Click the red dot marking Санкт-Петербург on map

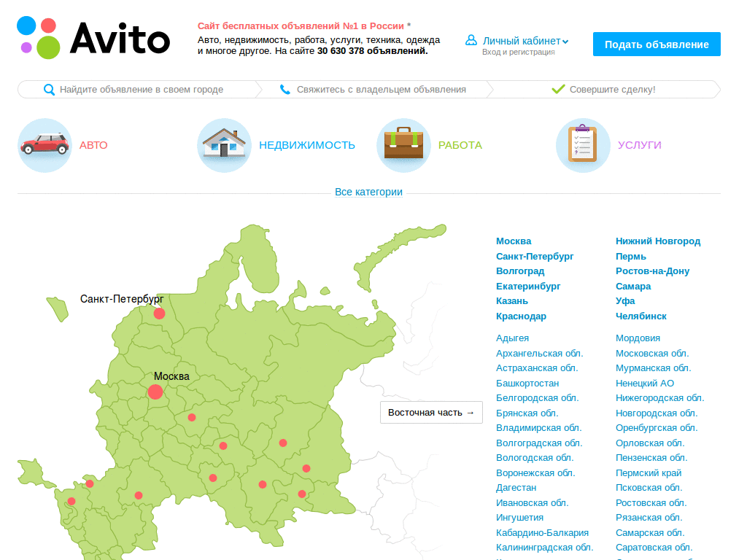[160, 313]
